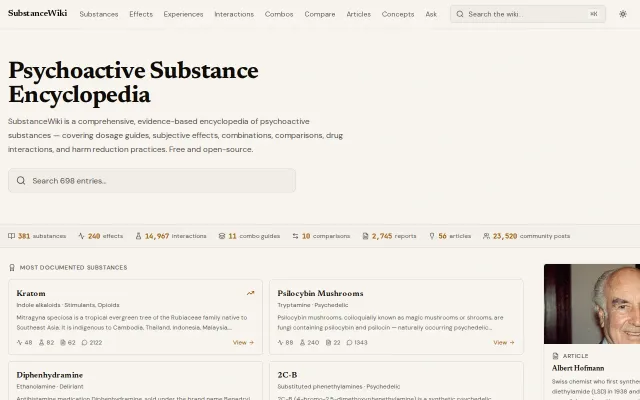Open the Effects nav item

(x=141, y=14)
